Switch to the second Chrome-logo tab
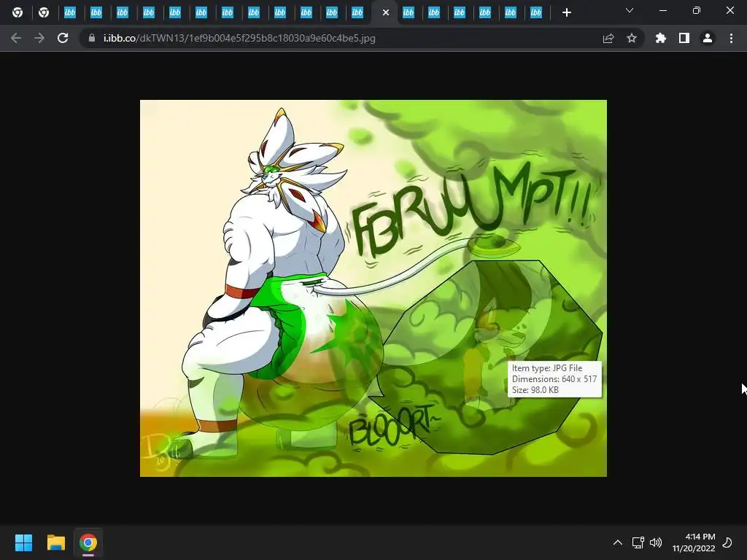 44,12
